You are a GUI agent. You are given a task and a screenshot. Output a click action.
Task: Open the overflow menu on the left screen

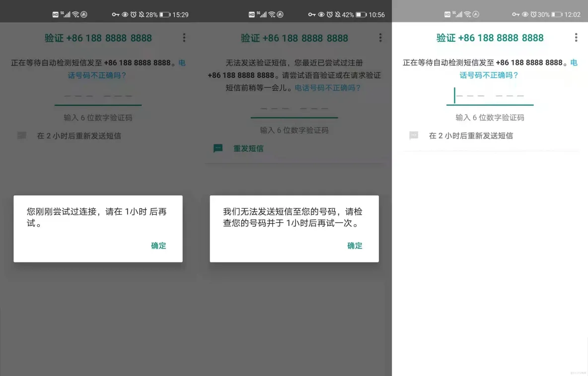pos(184,37)
